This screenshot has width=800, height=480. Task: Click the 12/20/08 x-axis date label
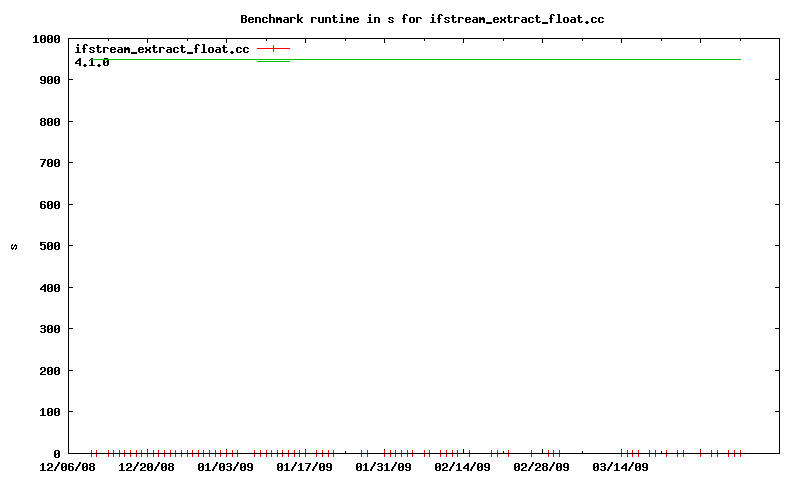[x=147, y=467]
